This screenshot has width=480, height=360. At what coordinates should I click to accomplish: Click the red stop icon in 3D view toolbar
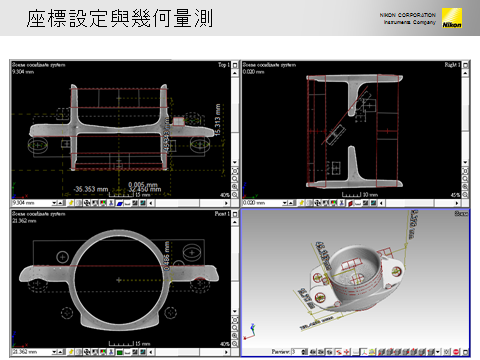tap(456, 352)
